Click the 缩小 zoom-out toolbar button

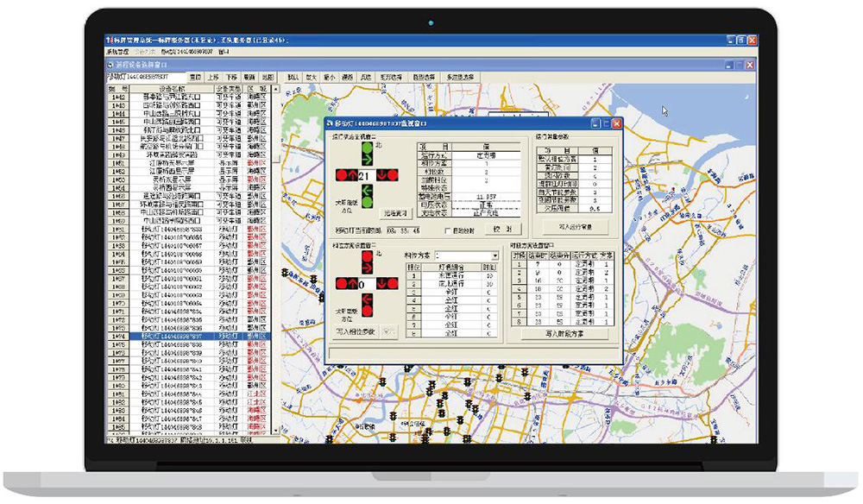click(x=329, y=77)
